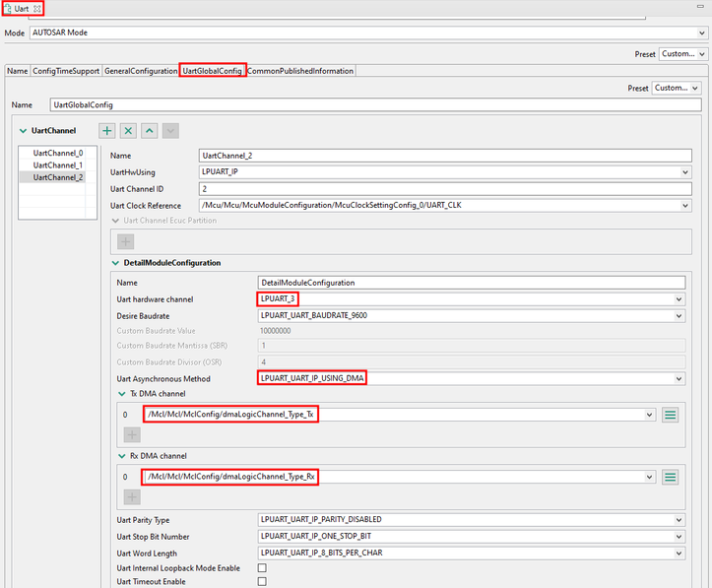Collapse Rx DMA channel section
Image resolution: width=712 pixels, height=588 pixels.
[122, 456]
